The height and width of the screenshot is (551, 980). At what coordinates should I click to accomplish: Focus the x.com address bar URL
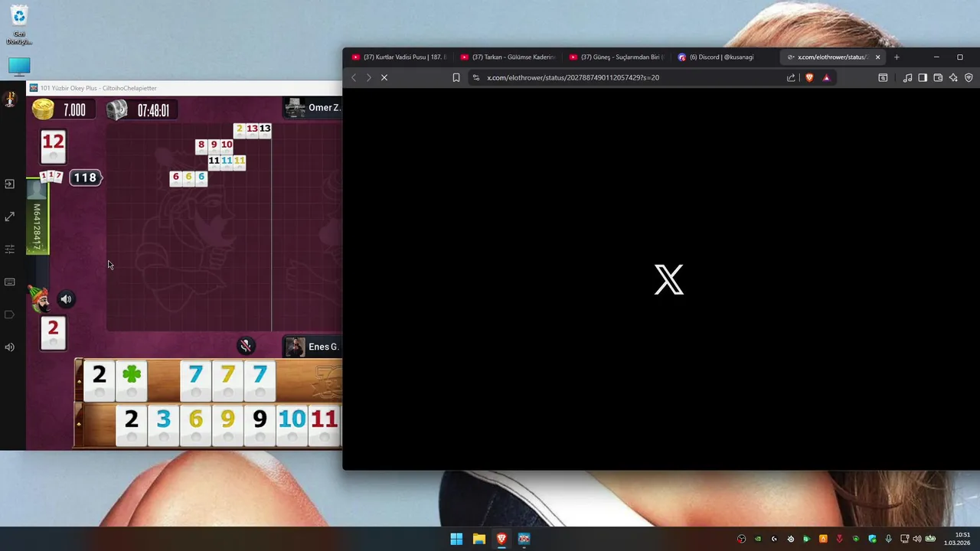point(573,77)
